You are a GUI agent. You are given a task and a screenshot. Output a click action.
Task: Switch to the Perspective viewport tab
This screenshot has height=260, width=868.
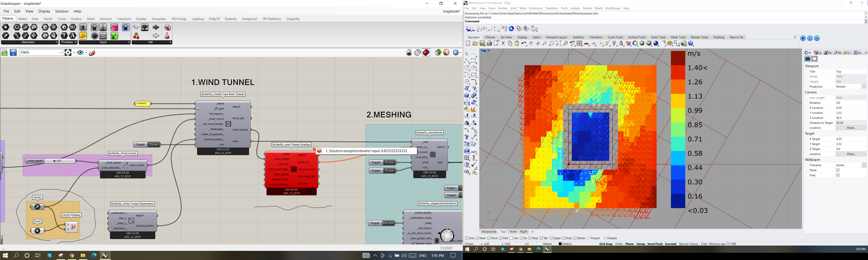tap(489, 232)
